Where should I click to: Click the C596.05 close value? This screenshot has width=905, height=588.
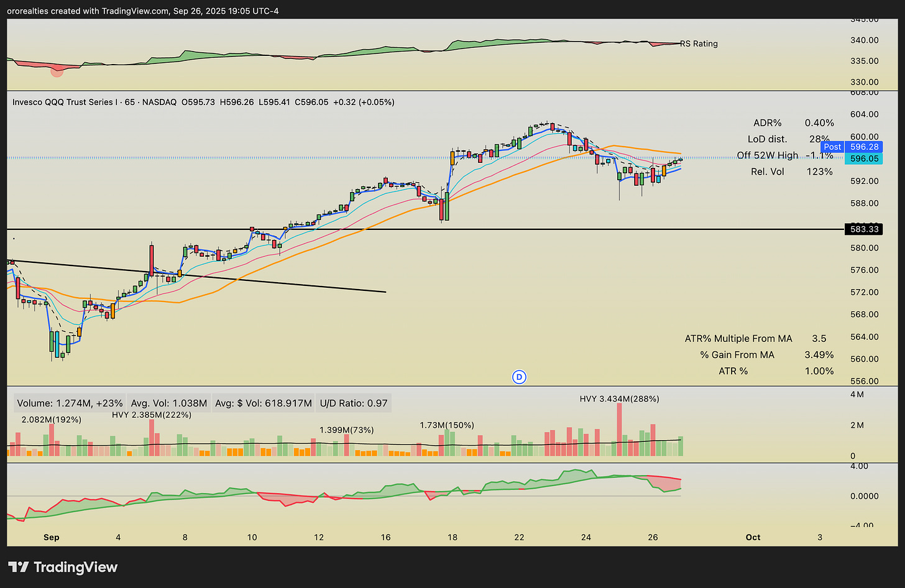pyautogui.click(x=311, y=102)
